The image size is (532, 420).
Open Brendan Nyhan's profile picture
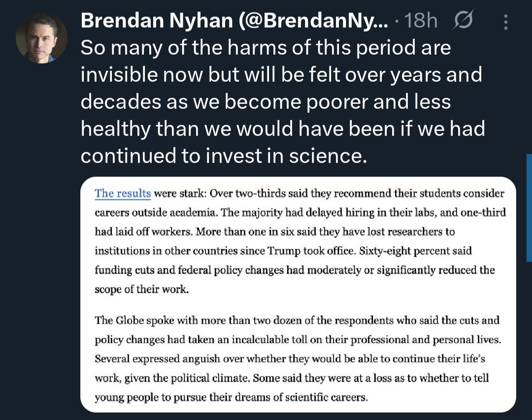click(41, 38)
